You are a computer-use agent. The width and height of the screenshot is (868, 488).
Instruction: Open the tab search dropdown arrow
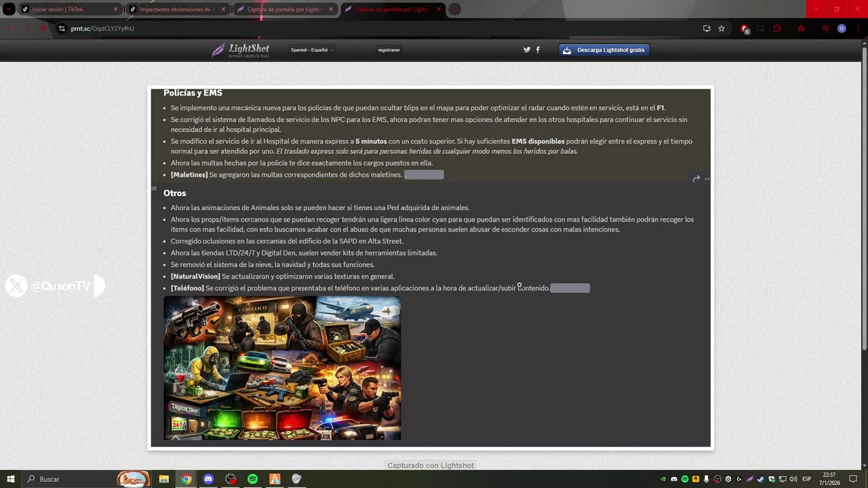pyautogui.click(x=9, y=9)
